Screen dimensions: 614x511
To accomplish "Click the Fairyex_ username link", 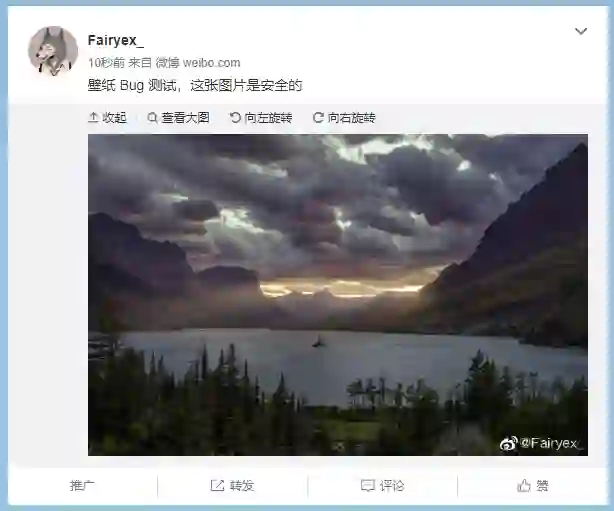I will click(x=116, y=40).
